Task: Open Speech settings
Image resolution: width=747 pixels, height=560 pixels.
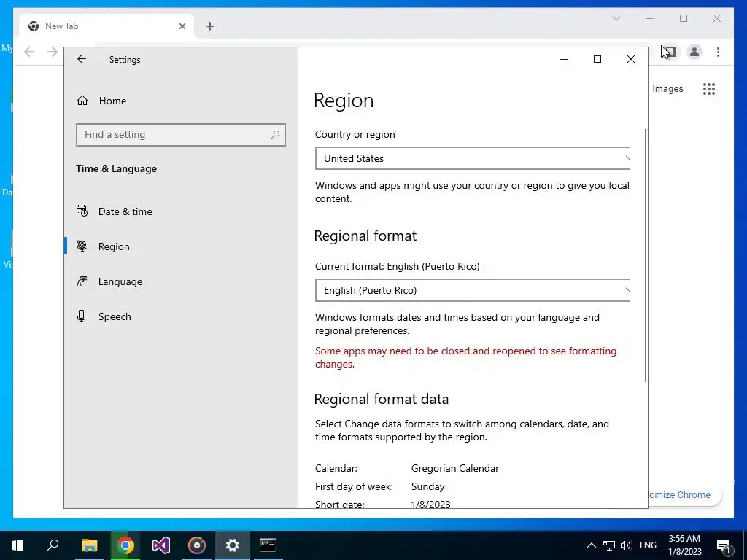Action: pyautogui.click(x=181, y=316)
